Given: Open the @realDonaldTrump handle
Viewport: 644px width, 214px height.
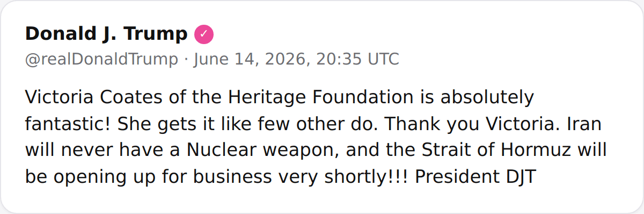Looking at the screenshot, I should tap(101, 59).
